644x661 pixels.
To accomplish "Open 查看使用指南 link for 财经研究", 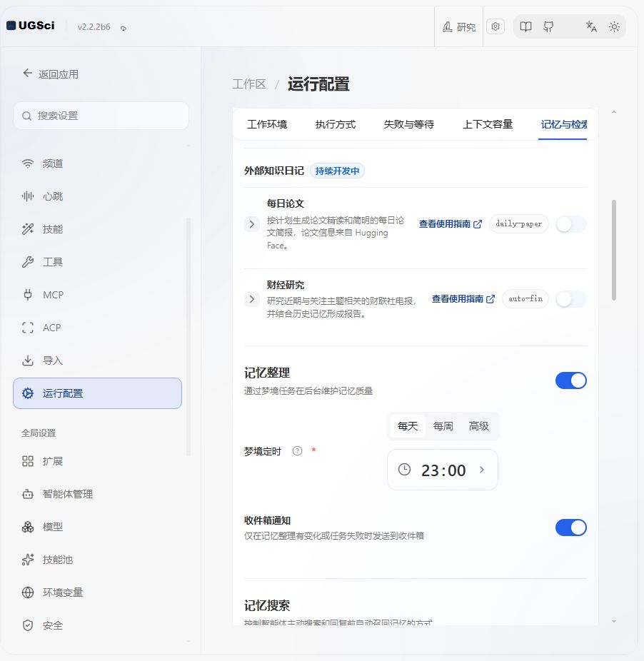I will [x=463, y=299].
